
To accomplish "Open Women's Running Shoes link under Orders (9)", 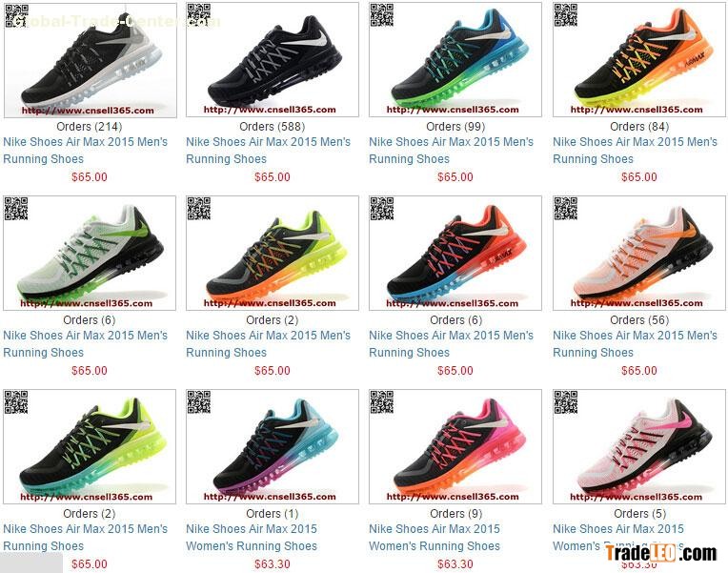I will tap(435, 538).
